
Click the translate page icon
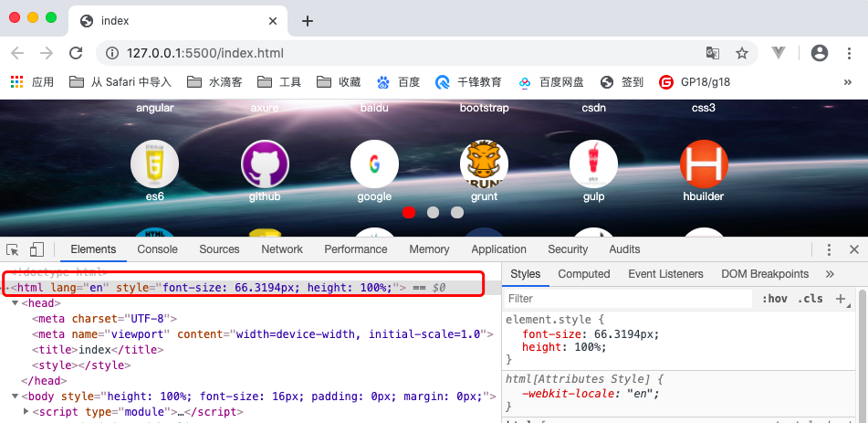(713, 53)
